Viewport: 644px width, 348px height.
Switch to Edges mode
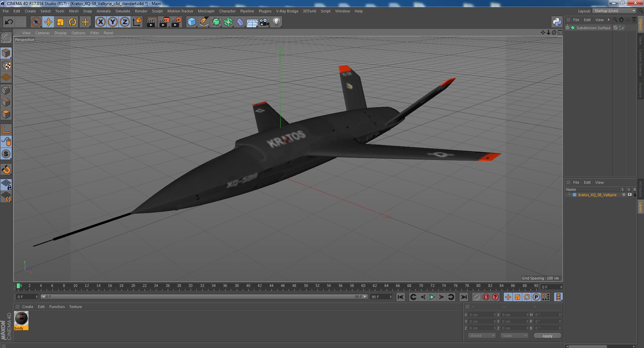click(6, 102)
